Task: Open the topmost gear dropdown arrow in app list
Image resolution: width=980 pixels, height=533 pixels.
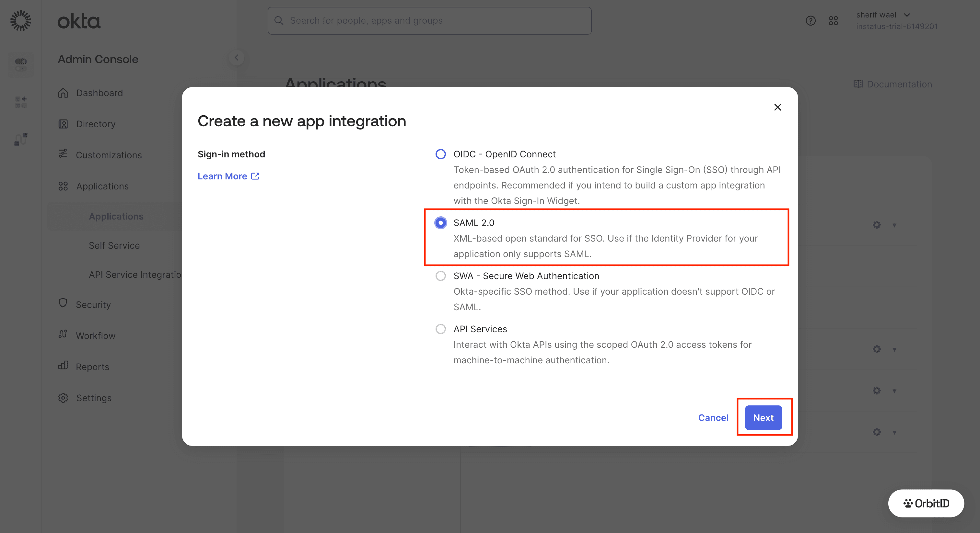Action: click(x=894, y=225)
